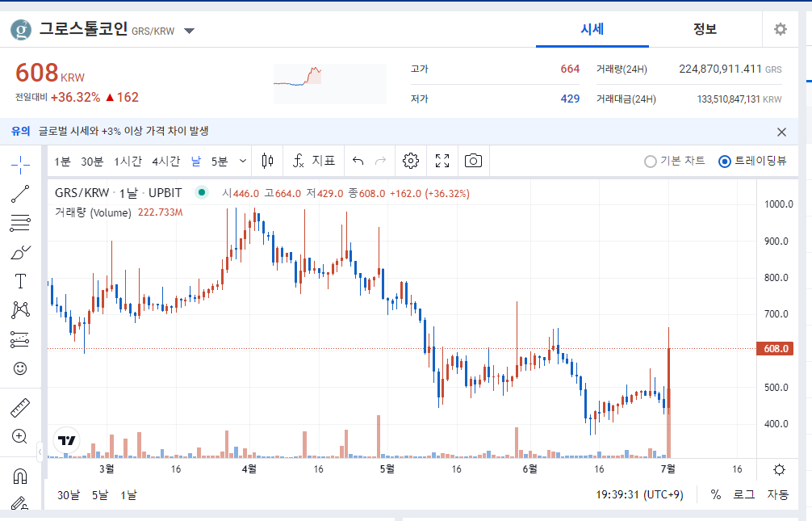Click the +36.32% change value

coord(76,98)
